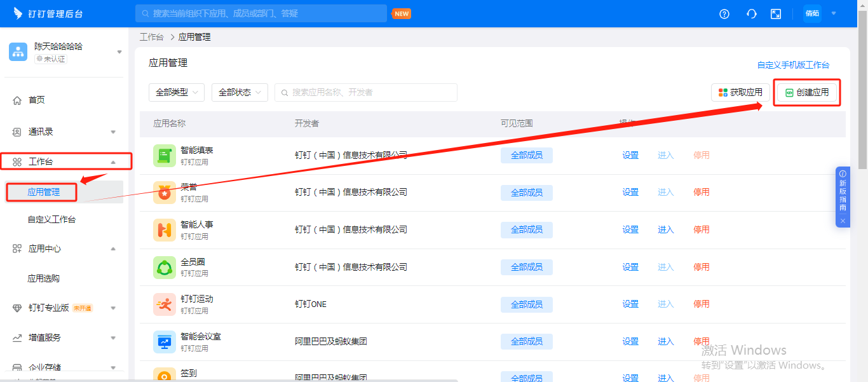Open the 全部状态 filter dropdown

point(240,92)
